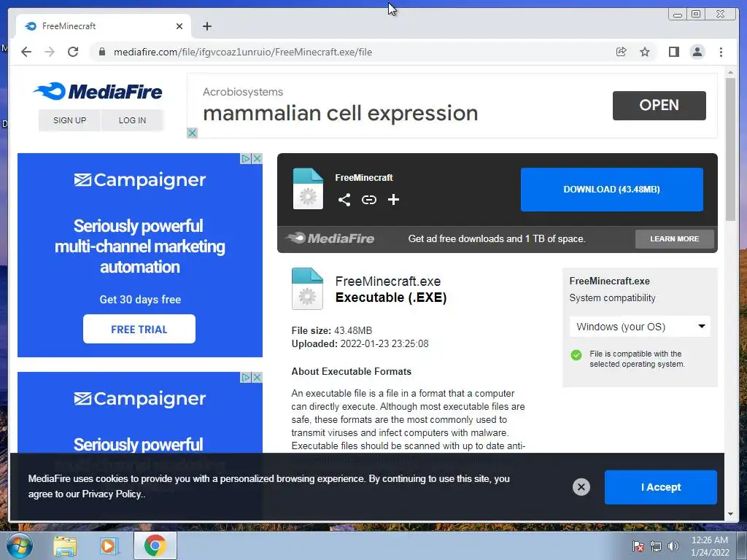Click the share icon under FreeMinecraft

point(344,200)
